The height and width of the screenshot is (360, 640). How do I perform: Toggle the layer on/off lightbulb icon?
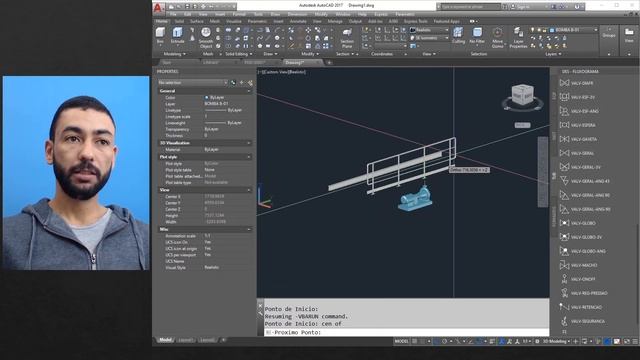(x=532, y=30)
